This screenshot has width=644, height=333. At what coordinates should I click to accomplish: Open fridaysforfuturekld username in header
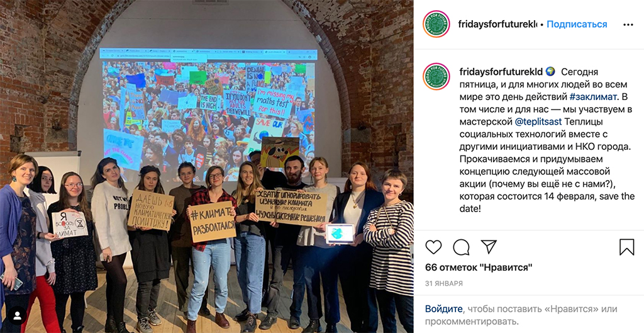[x=497, y=25]
